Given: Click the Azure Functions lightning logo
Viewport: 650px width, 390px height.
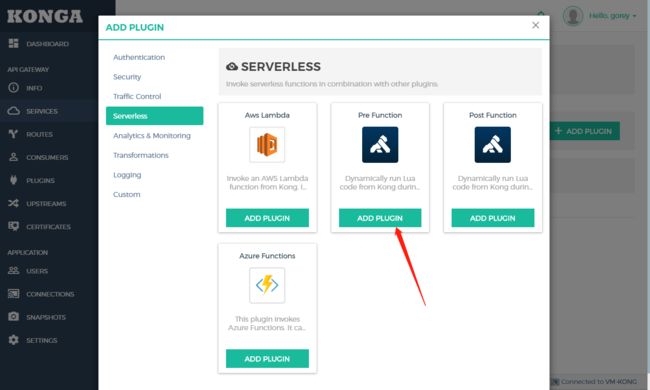Looking at the screenshot, I should (267, 285).
